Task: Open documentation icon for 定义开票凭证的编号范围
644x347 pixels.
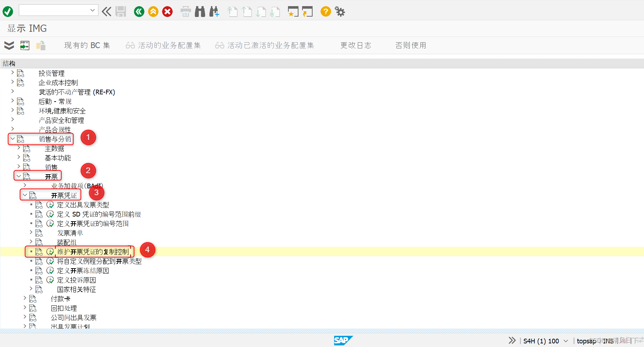Action: [39, 223]
